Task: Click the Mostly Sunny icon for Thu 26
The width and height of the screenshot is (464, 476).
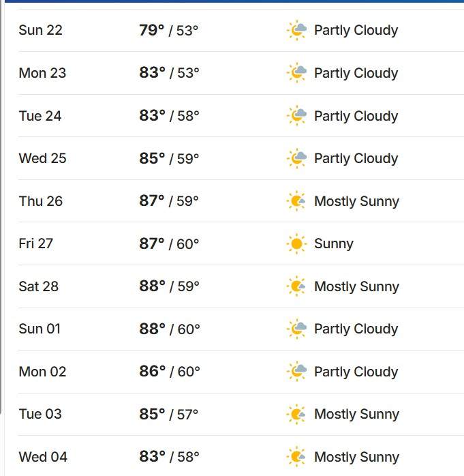Action: (x=296, y=201)
